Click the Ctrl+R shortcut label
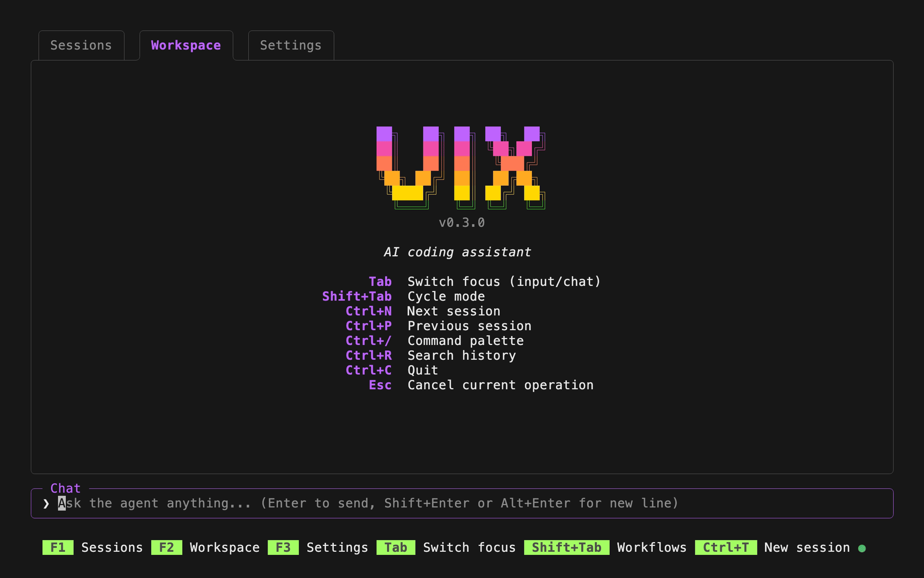The image size is (924, 578). pos(368,355)
